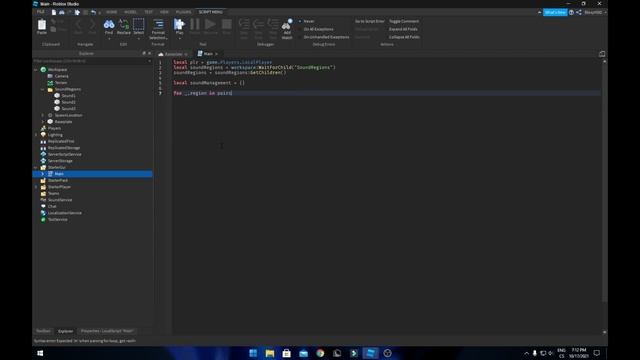The height and width of the screenshot is (360, 640).
Task: Click the SoundRegions folder icon
Action: coord(50,89)
